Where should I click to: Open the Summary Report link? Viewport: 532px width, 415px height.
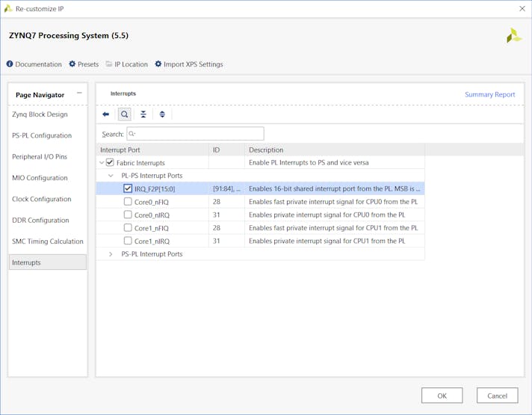pos(489,94)
